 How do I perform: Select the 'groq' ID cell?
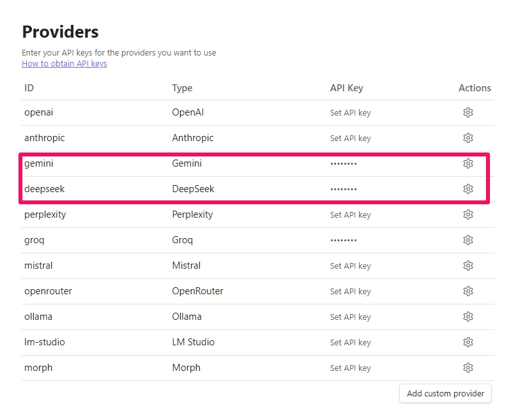(x=34, y=240)
